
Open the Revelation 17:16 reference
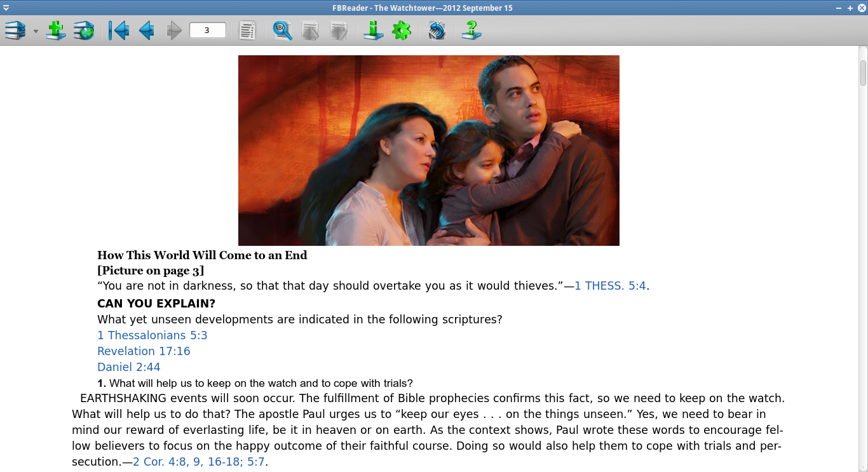(x=144, y=351)
